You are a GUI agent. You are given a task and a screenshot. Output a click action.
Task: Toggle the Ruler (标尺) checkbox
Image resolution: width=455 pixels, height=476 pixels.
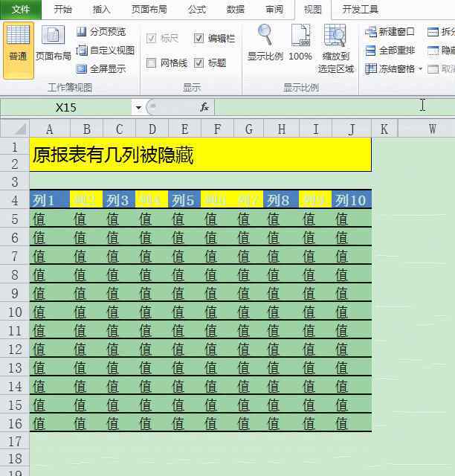(x=151, y=38)
